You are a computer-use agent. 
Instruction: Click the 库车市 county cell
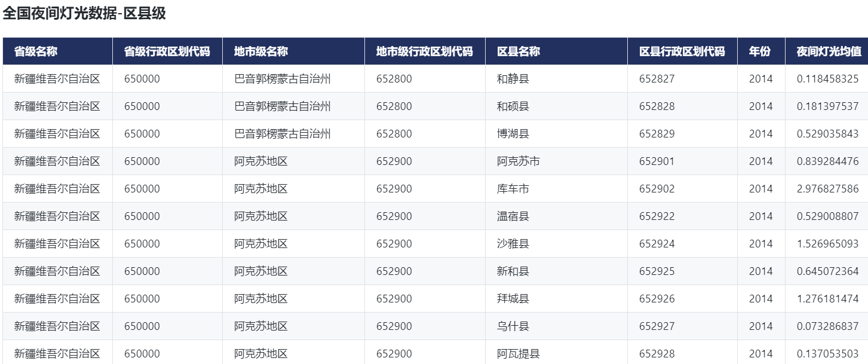pyautogui.click(x=513, y=189)
